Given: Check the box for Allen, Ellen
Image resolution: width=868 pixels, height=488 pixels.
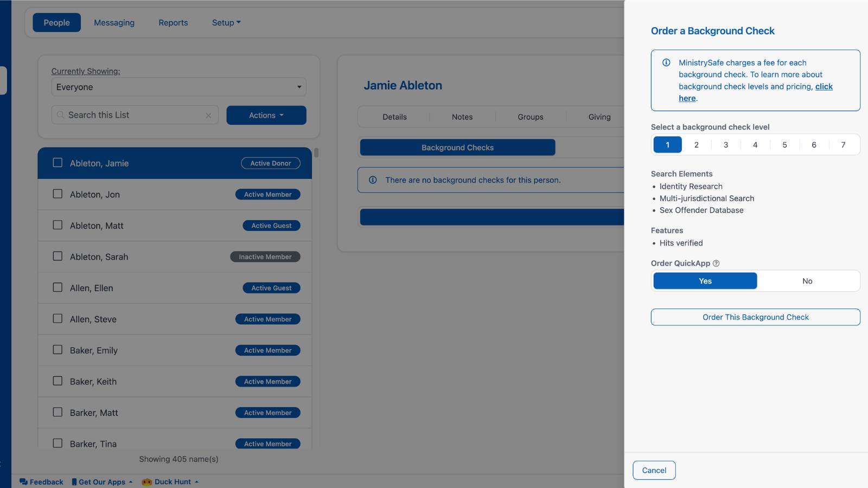Looking at the screenshot, I should [58, 287].
